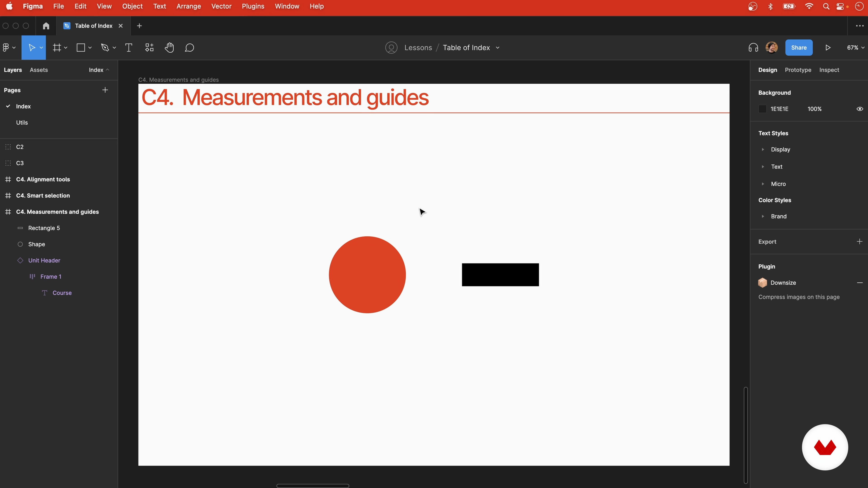Click the Lessons breadcrumb link
This screenshot has width=868, height=488.
418,47
